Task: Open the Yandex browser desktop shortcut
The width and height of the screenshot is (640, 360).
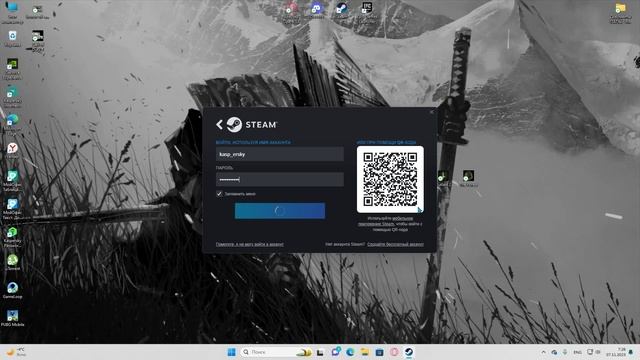Action: 12,150
